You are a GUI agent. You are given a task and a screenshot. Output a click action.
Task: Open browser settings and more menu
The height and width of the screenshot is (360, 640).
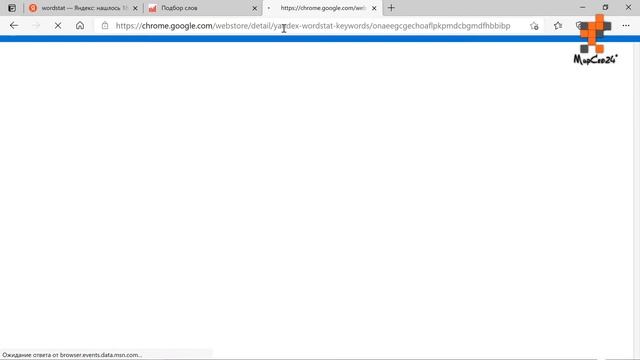tap(626, 26)
